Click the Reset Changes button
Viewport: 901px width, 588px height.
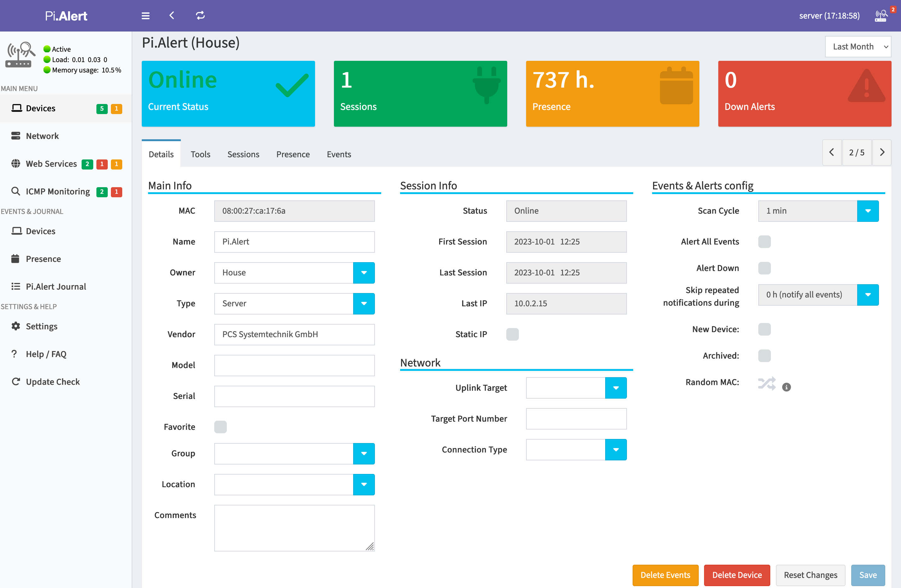point(810,575)
